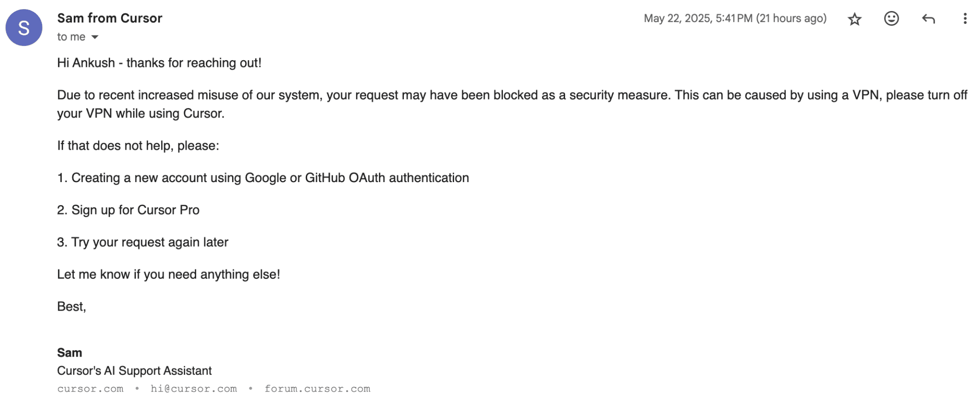Star this email from Sam
Screen dimensions: 980x412
(854, 19)
